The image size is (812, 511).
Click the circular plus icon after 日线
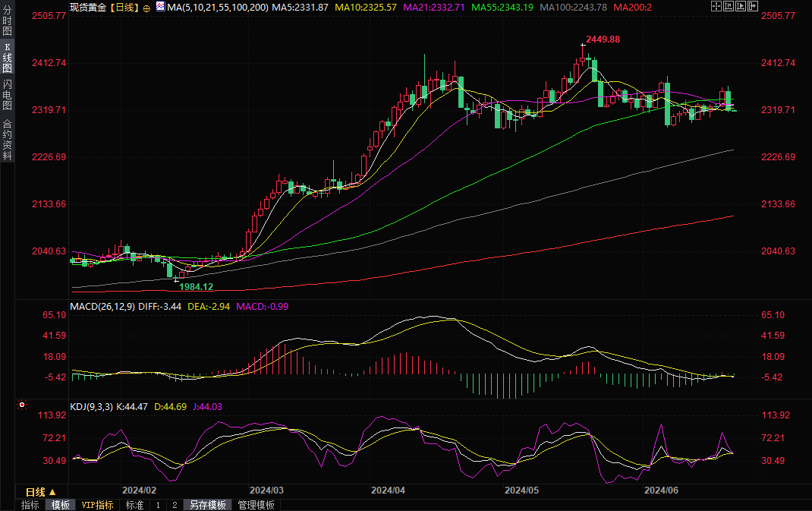coord(146,7)
